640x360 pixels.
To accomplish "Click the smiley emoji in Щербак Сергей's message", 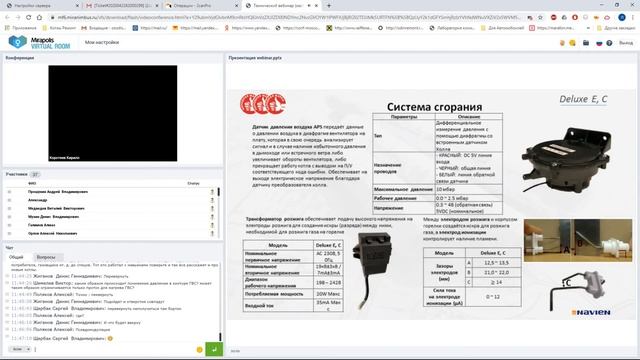I will coord(110,338).
